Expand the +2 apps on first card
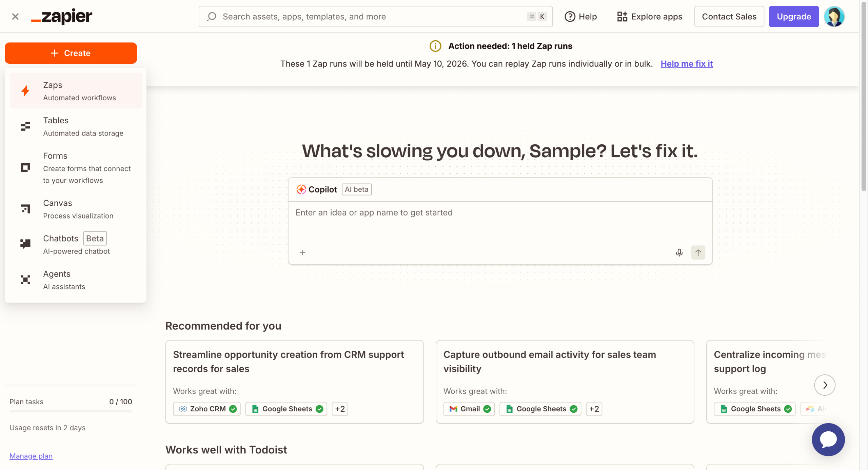The image size is (868, 470). (340, 409)
